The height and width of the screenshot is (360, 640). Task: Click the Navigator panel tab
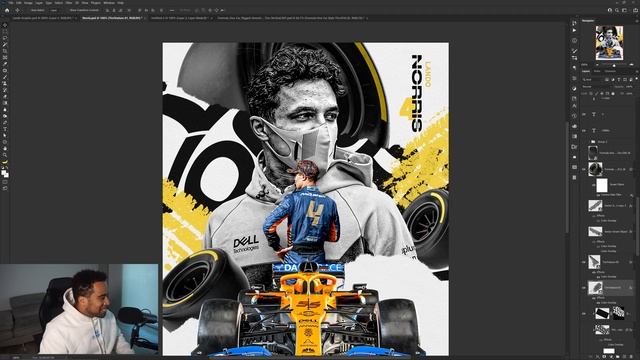coord(588,20)
